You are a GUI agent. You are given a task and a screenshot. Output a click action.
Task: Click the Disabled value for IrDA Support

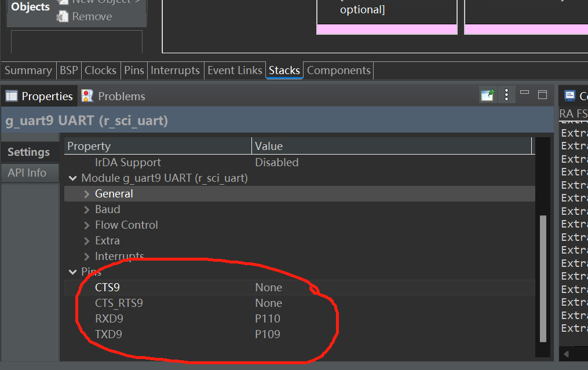click(x=277, y=162)
